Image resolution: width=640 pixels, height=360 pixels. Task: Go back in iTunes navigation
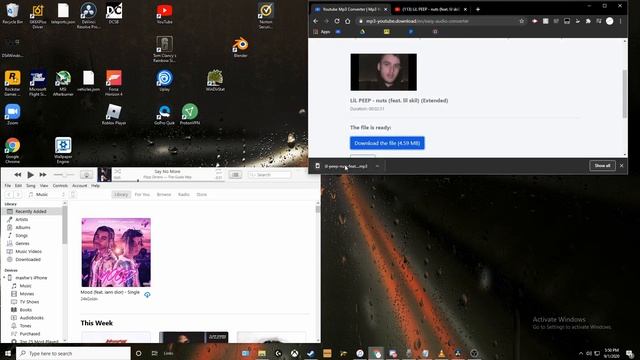(9, 195)
